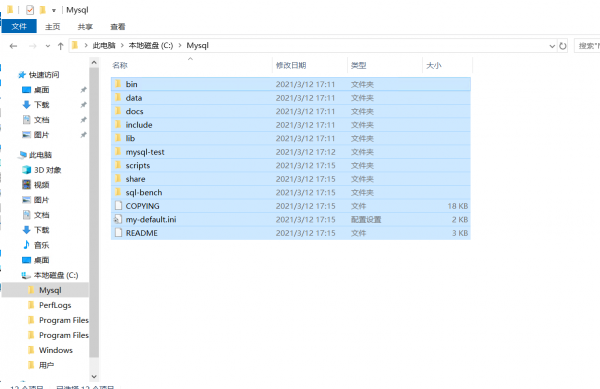The height and width of the screenshot is (389, 600).
Task: Select the my-default.ini file icon
Action: click(118, 220)
